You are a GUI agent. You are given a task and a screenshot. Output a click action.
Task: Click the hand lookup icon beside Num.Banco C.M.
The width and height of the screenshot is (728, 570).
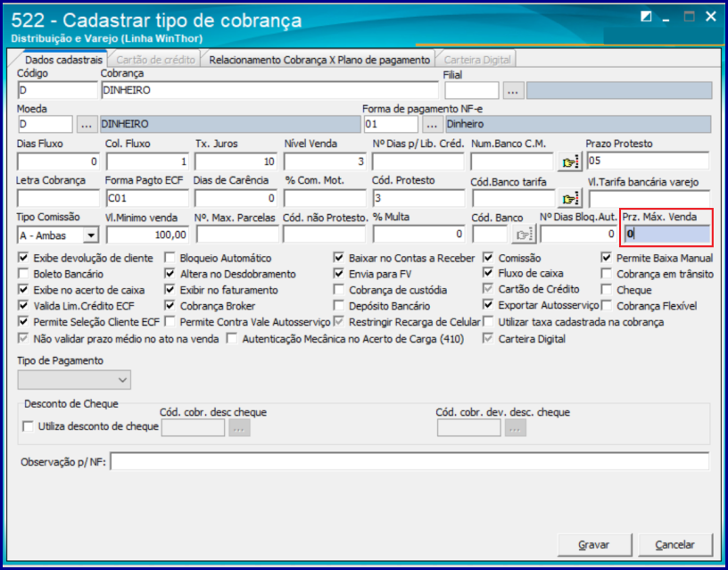(x=570, y=162)
